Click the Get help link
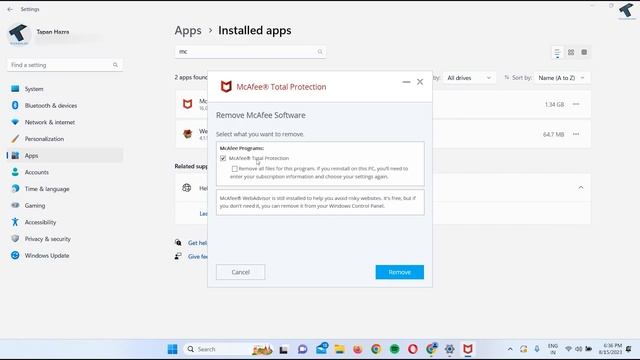This screenshot has width=640, height=360. [198, 243]
